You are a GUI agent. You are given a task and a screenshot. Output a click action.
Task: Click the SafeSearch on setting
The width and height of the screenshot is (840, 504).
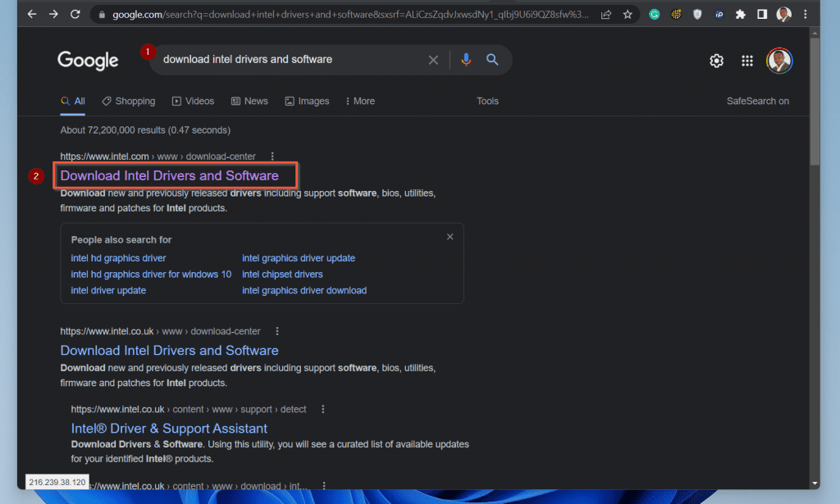pos(757,101)
